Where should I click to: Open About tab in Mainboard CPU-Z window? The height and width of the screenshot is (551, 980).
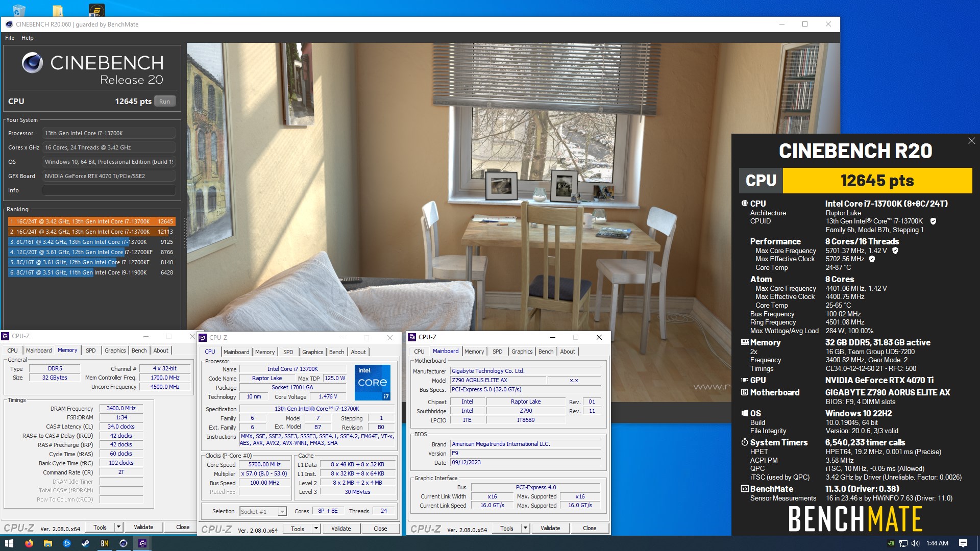pyautogui.click(x=568, y=352)
